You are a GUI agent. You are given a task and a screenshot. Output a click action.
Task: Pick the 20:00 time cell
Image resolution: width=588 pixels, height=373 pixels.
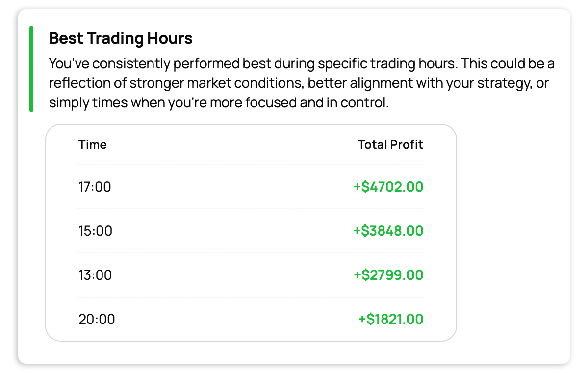97,320
